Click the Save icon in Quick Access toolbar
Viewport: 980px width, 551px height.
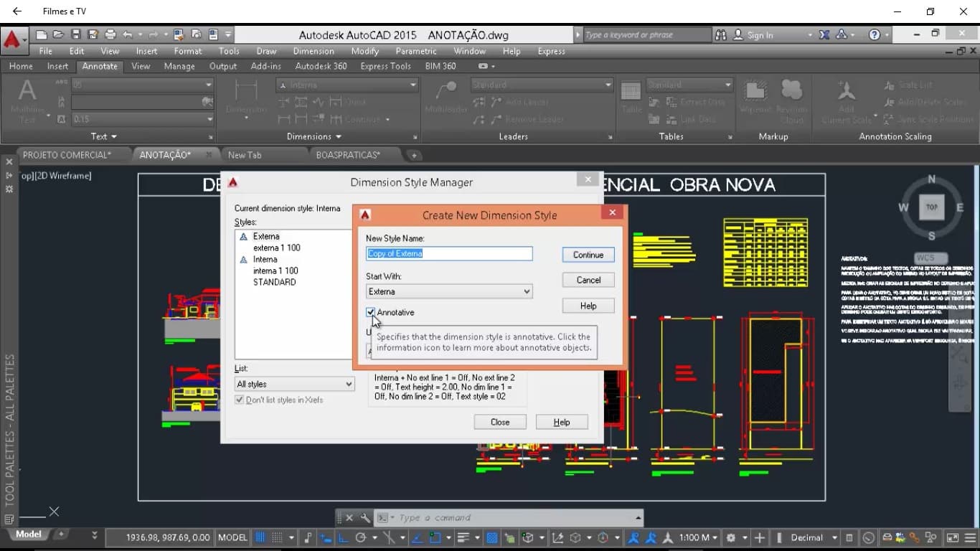75,34
